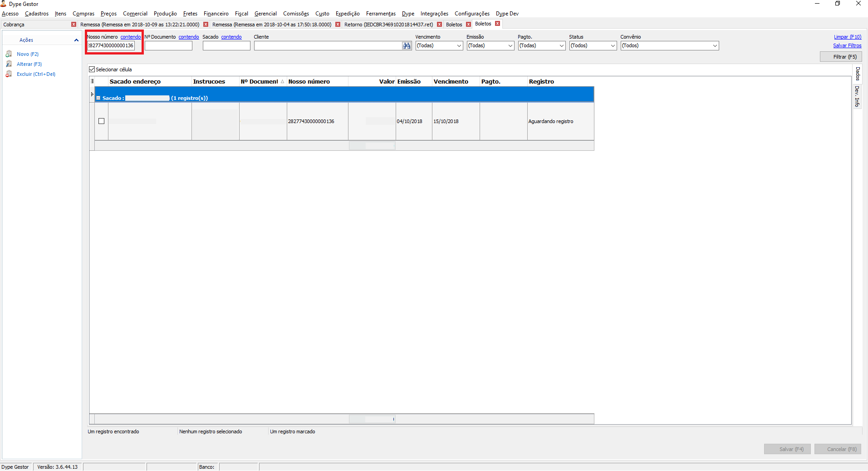Open the Cadastros menu
The height and width of the screenshot is (471, 868).
(x=37, y=14)
